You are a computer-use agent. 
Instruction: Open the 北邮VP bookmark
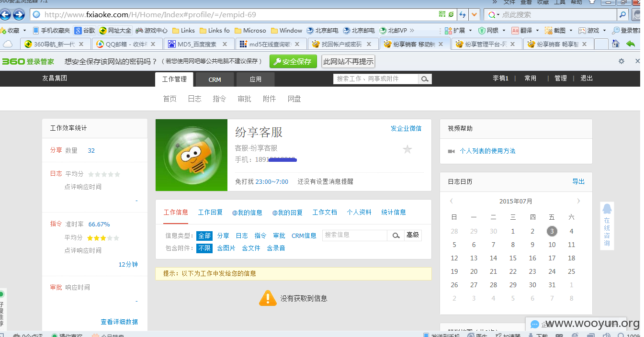pos(393,30)
